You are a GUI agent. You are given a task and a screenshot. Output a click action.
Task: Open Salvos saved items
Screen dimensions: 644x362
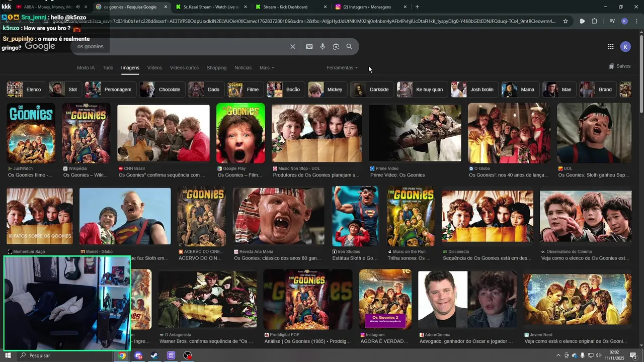pos(619,66)
